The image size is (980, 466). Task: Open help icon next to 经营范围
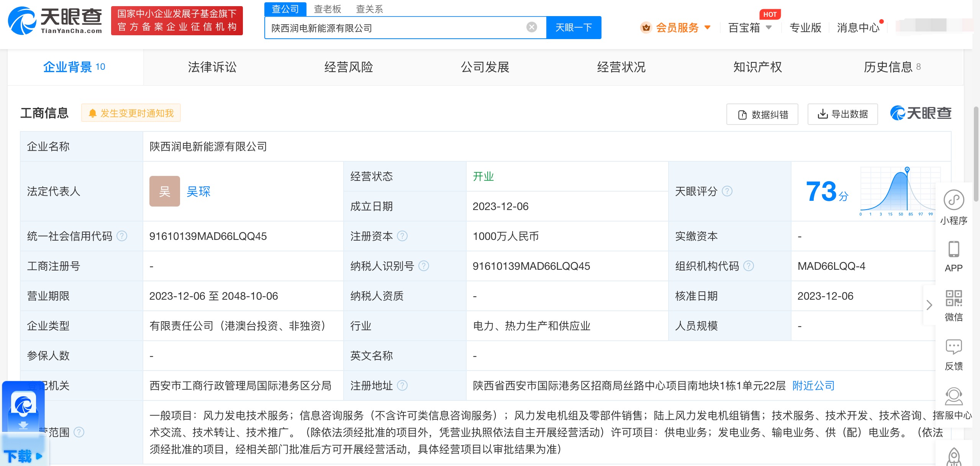point(79,432)
